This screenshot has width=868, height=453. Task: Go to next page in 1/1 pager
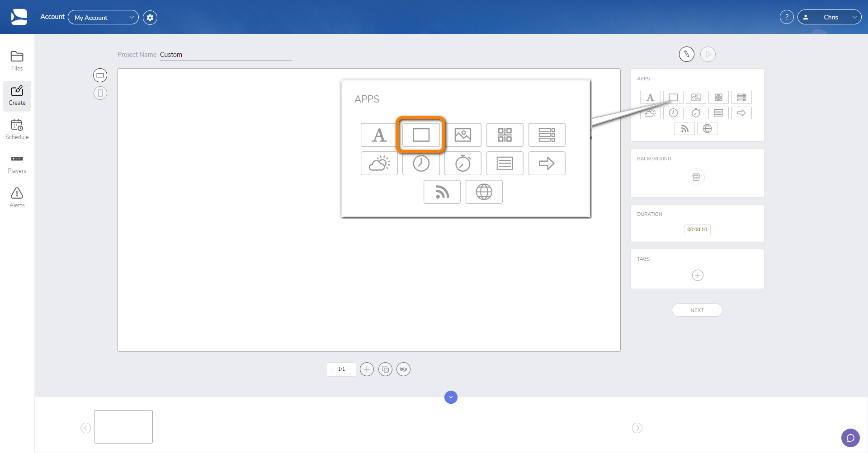(350, 369)
